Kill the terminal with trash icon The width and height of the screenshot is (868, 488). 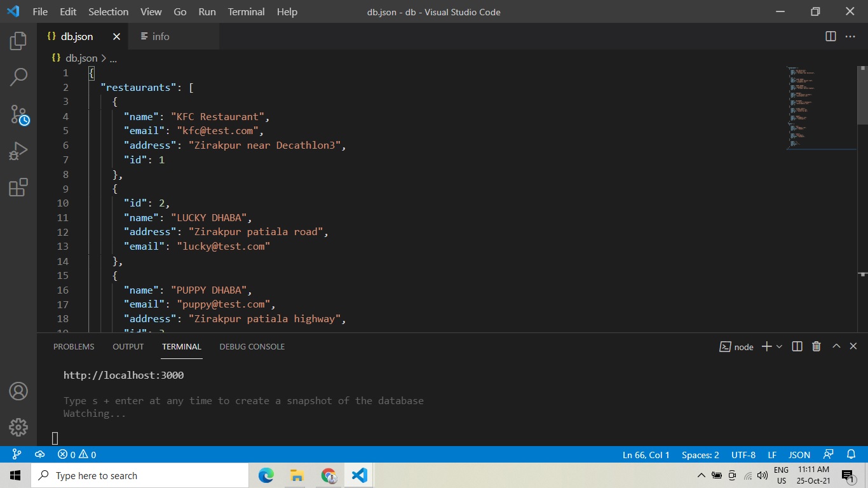click(x=816, y=346)
